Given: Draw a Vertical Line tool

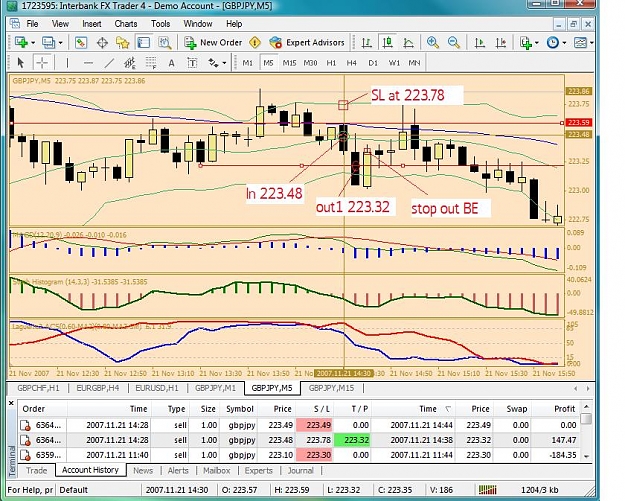Looking at the screenshot, I should [x=67, y=63].
